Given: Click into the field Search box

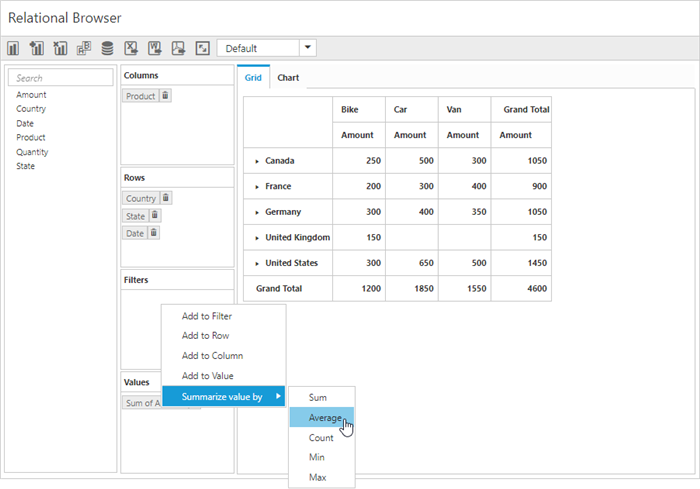Looking at the screenshot, I should point(60,77).
